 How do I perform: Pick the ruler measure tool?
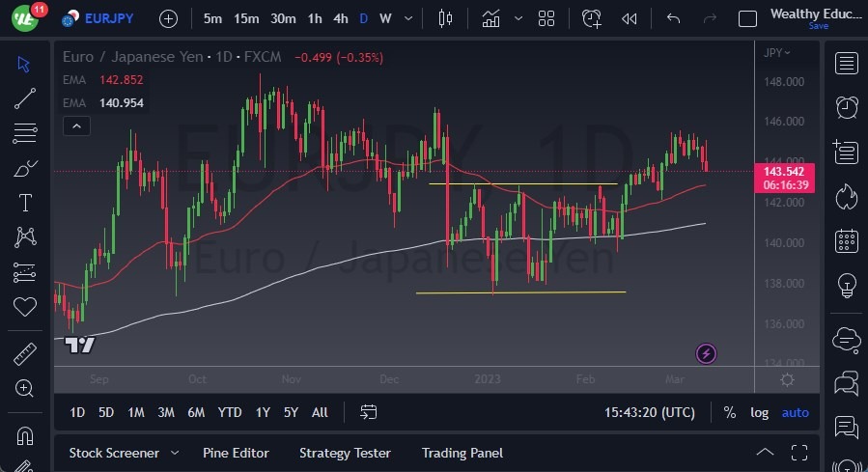[x=25, y=354]
